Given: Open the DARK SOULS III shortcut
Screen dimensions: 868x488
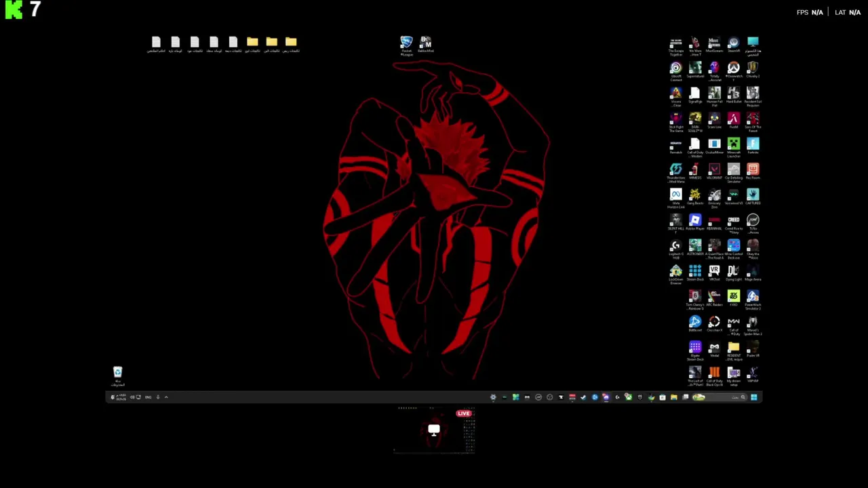Looking at the screenshot, I should [695, 122].
